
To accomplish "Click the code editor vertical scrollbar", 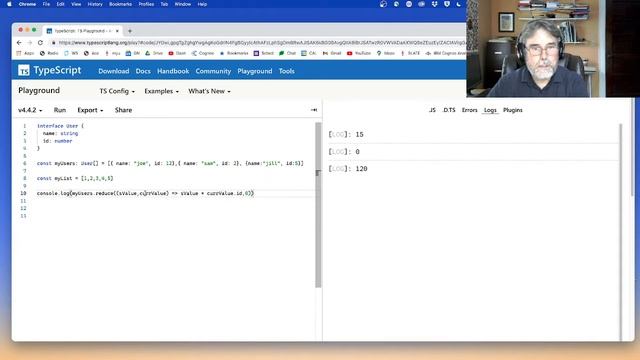I will [x=318, y=205].
